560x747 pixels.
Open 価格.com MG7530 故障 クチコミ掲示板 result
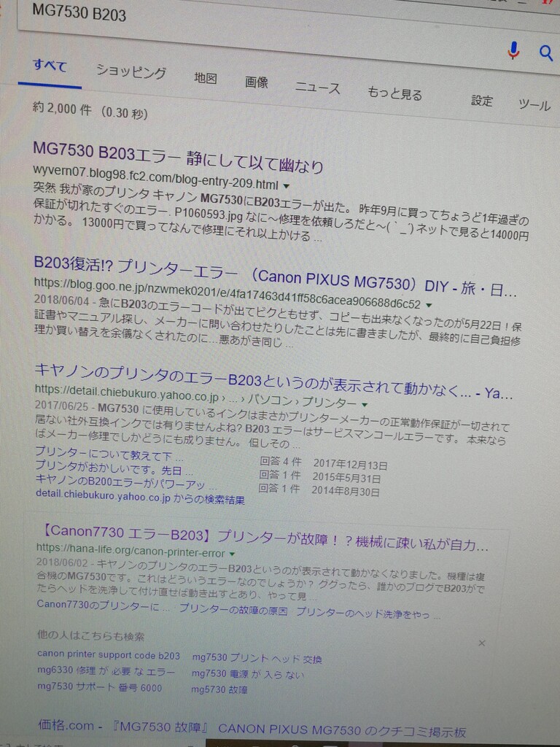[x=252, y=729]
